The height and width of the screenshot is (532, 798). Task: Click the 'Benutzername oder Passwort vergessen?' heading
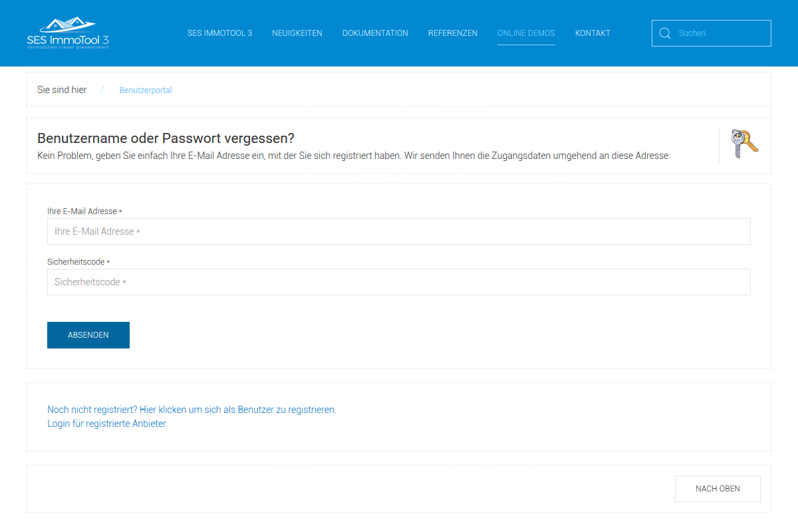(x=166, y=138)
